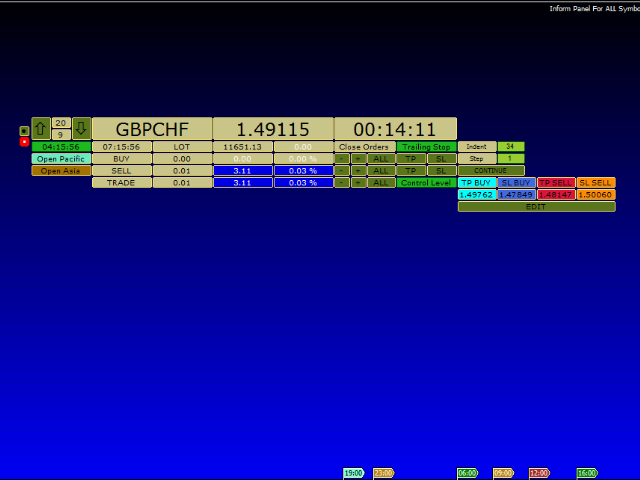Viewport: 640px width, 480px height.
Task: Click the price 1.49115 panel
Action: [273, 129]
